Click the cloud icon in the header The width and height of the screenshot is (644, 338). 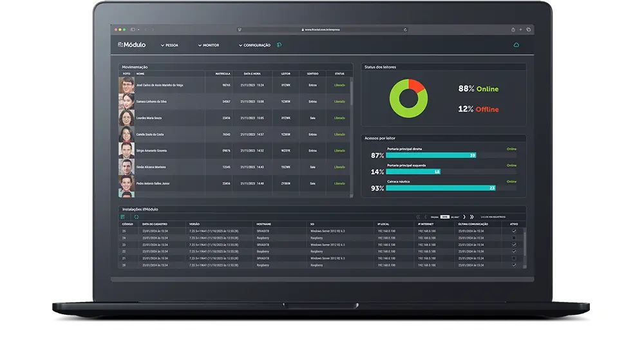click(515, 45)
